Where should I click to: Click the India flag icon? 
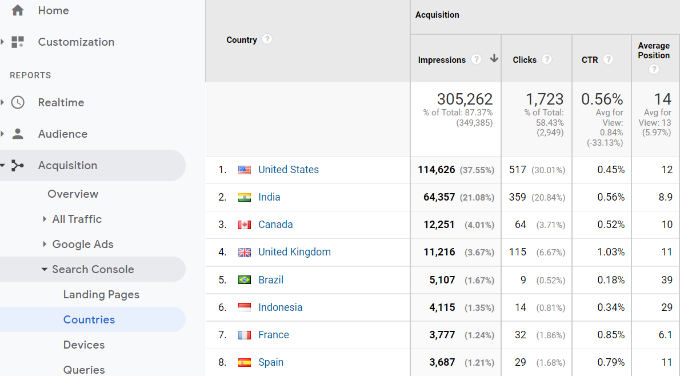(x=244, y=197)
